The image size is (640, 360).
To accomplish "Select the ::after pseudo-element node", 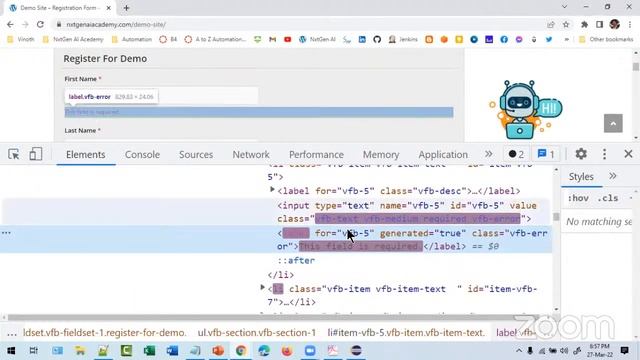I will pos(296,260).
